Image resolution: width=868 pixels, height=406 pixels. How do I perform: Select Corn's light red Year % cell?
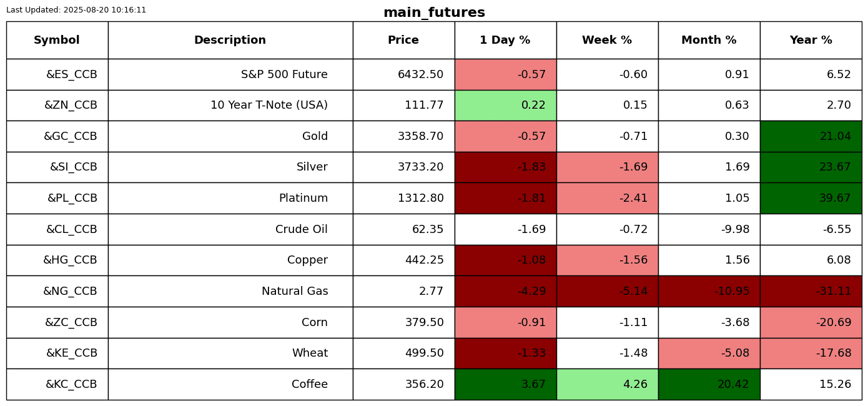(811, 322)
